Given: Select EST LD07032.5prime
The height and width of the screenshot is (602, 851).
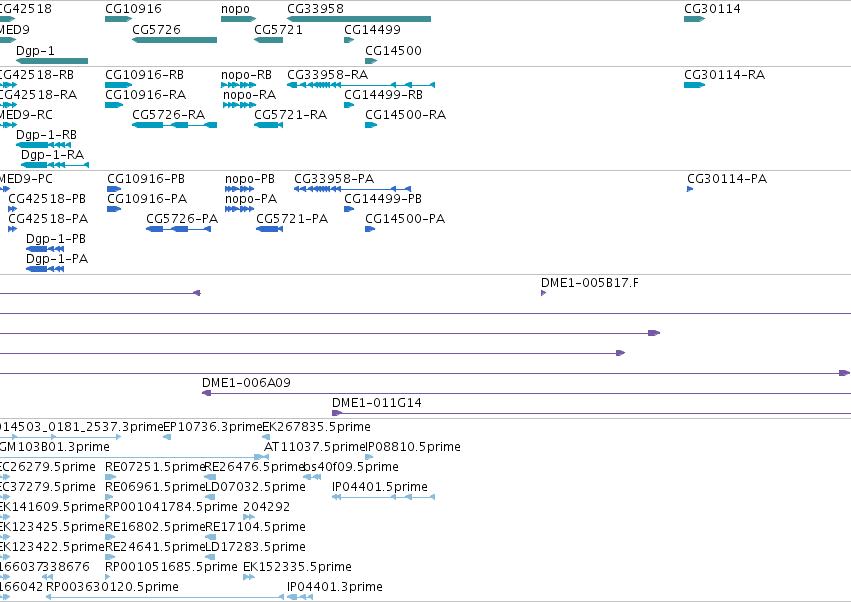Looking at the screenshot, I should click(256, 487).
